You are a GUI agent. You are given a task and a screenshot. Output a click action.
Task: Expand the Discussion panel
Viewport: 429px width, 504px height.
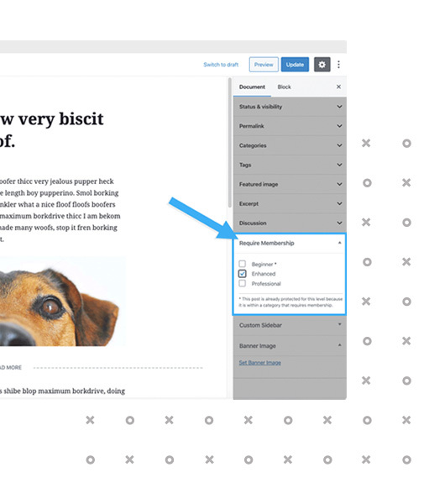point(290,223)
